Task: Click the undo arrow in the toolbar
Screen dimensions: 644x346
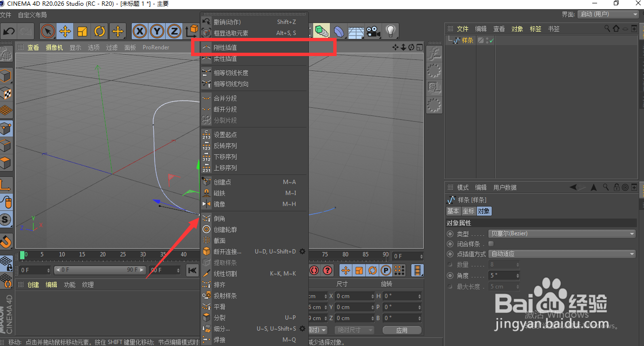Action: click(x=9, y=32)
